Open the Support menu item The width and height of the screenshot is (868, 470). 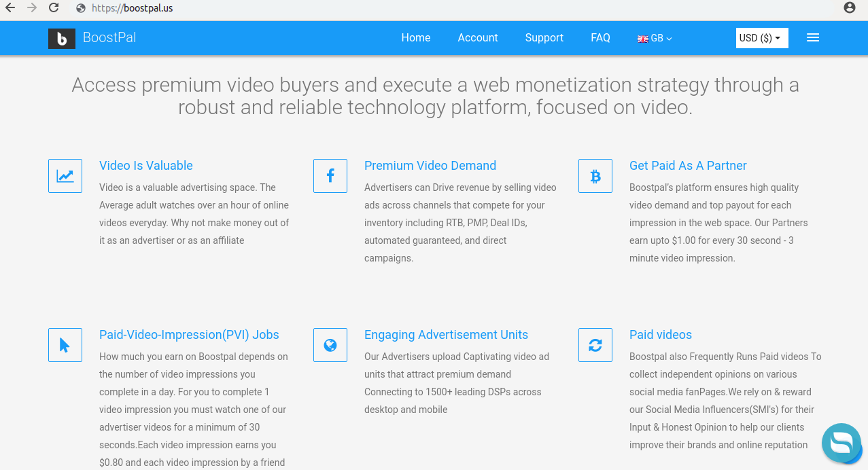(x=544, y=38)
